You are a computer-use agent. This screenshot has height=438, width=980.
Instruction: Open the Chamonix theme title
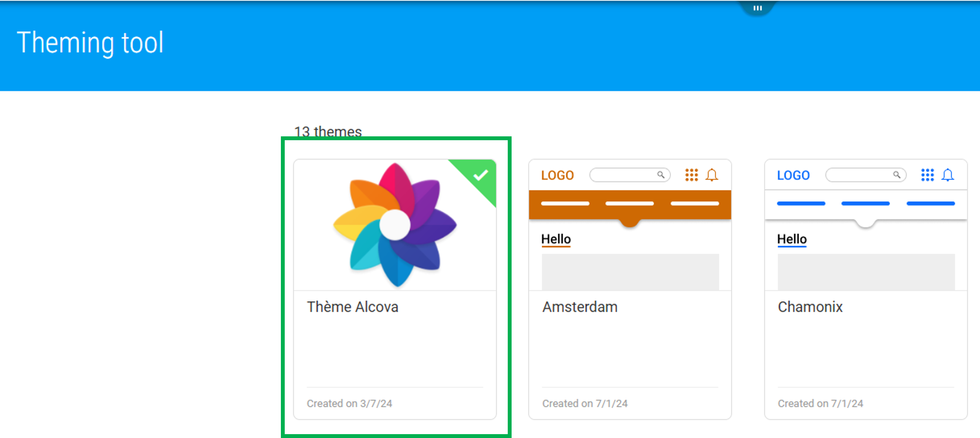coord(810,307)
